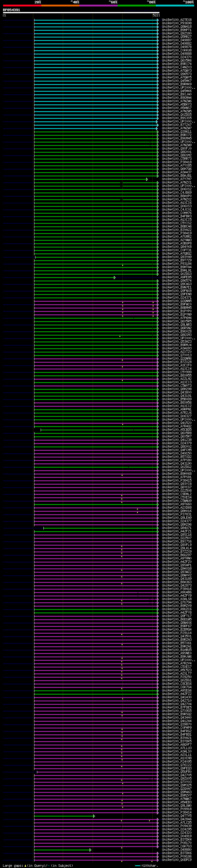
Task: Click the purple ~60% identity legend segment
Action: point(99,6)
